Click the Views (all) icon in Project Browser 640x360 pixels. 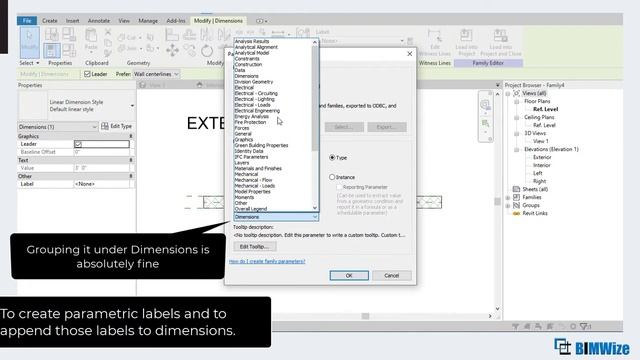pos(516,93)
